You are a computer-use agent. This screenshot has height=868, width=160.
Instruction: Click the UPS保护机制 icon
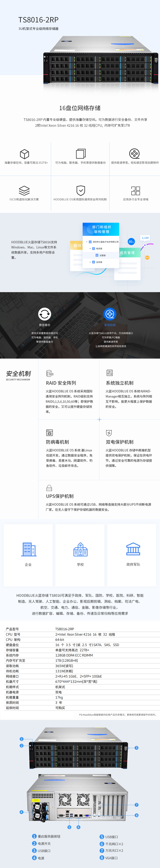pos(49,488)
